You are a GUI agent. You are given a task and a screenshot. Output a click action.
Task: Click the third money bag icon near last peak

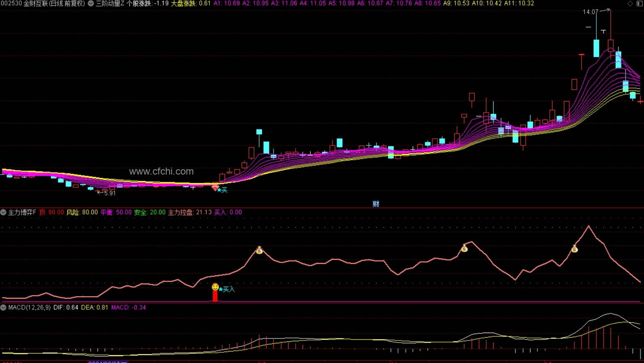pos(575,248)
